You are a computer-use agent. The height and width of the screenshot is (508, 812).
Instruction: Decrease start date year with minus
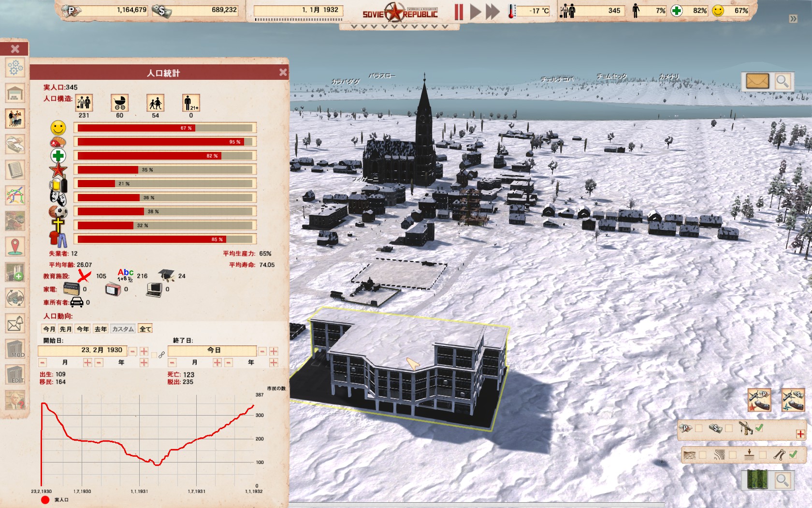point(99,362)
